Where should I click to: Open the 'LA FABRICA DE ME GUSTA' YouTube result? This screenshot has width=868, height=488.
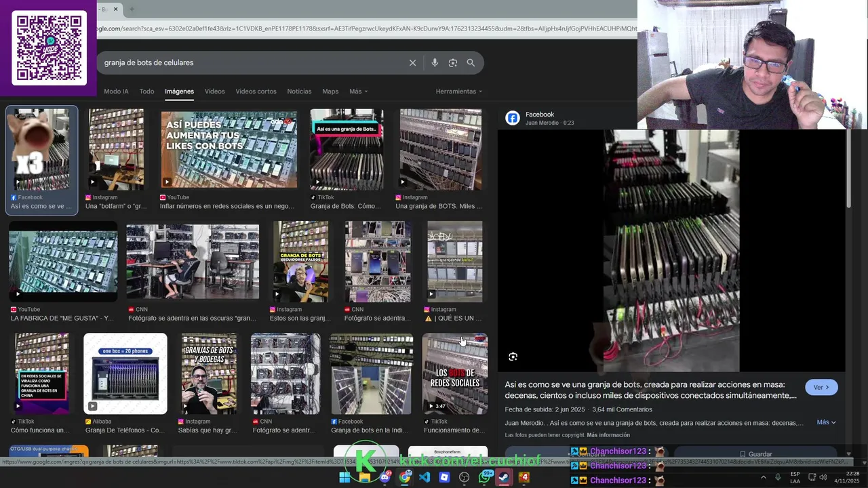(63, 262)
